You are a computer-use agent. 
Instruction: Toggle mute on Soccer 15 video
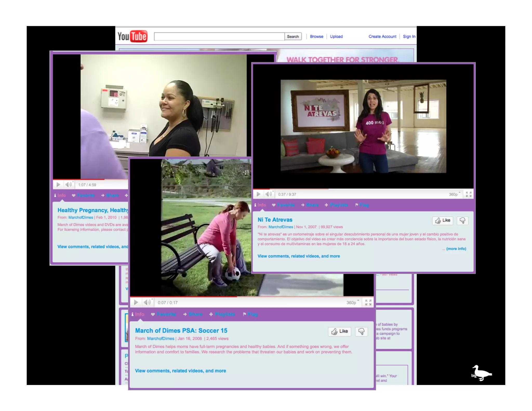click(147, 302)
